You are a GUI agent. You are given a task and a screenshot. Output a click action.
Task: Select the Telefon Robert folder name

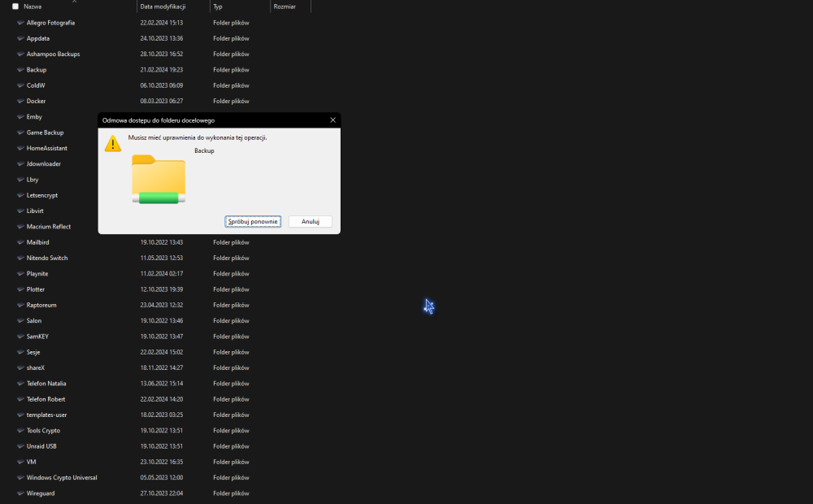(46, 399)
